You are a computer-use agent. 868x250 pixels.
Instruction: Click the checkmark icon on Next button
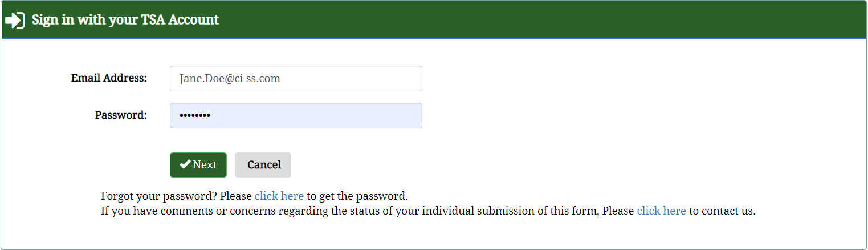pos(185,164)
